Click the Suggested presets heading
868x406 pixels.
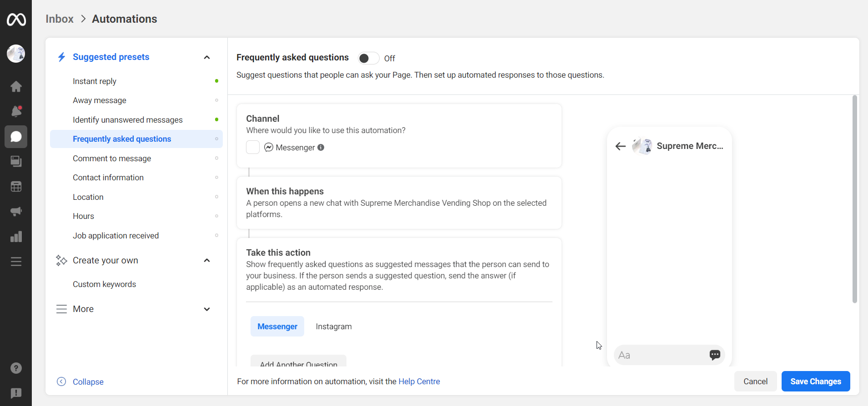(111, 57)
